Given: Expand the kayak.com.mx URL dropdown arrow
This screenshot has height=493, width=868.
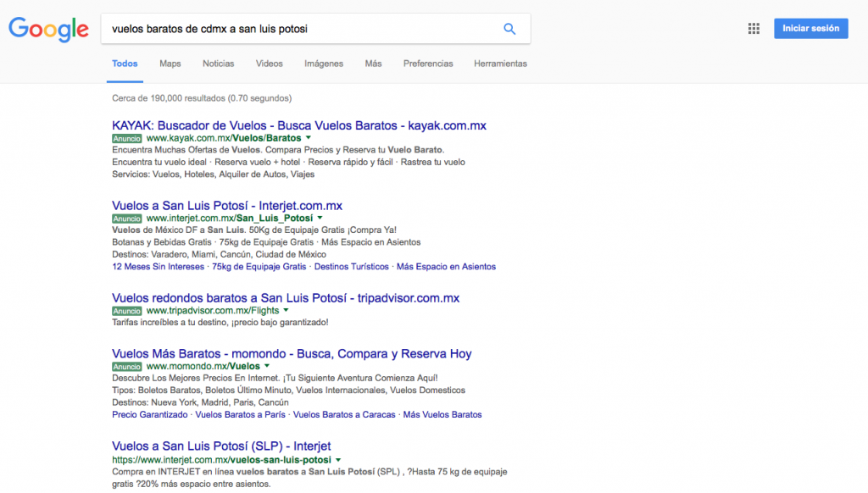Looking at the screenshot, I should [309, 138].
